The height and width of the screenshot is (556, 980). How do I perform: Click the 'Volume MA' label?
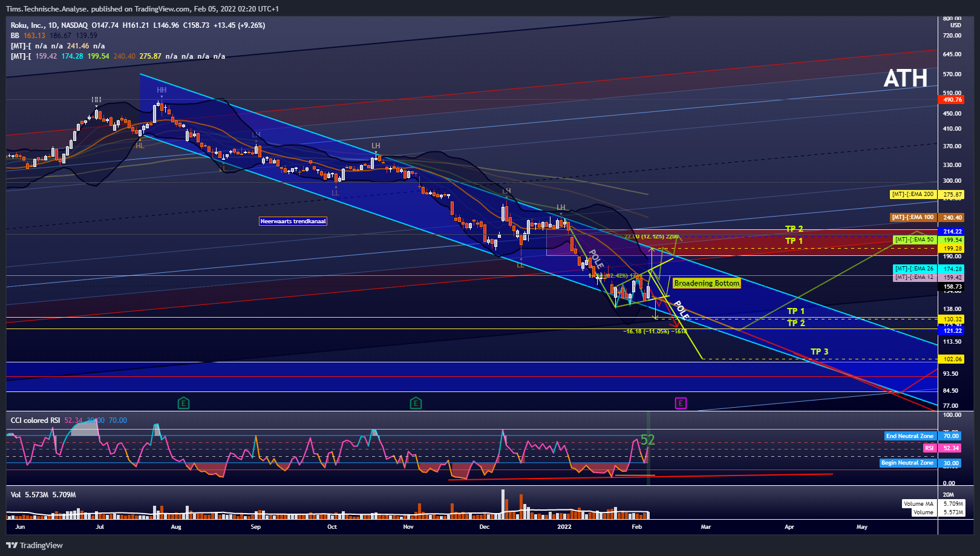[x=918, y=504]
